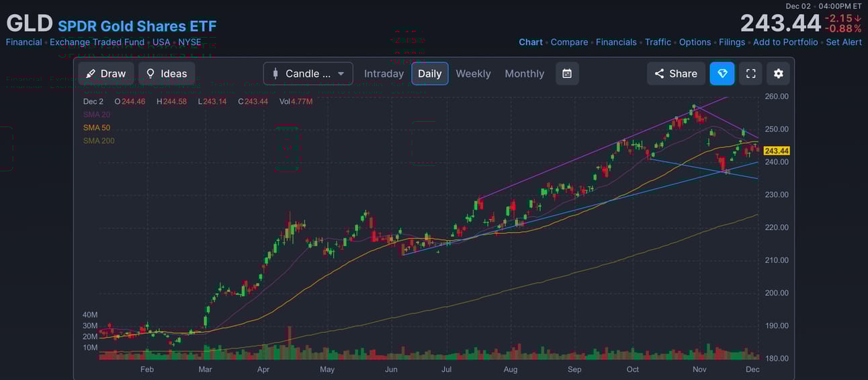
Task: Click the H 244.58 high value
Action: point(173,102)
